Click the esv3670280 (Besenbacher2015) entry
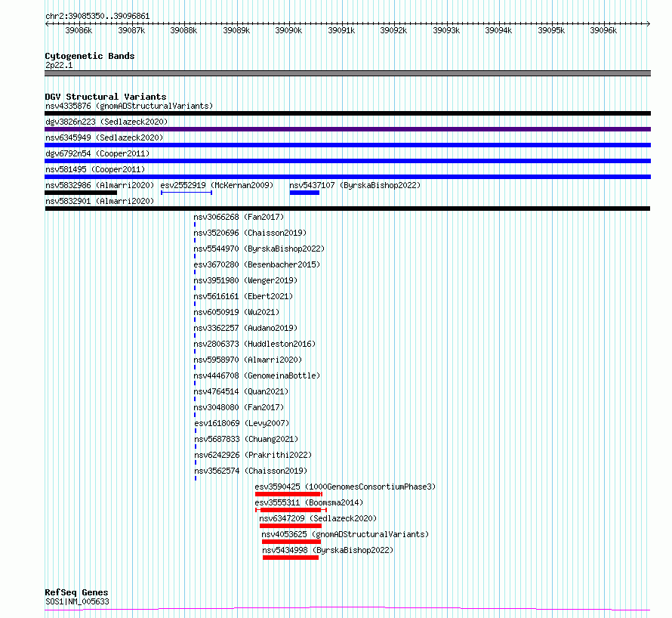Viewport: 672px width, 618px height. click(x=257, y=264)
